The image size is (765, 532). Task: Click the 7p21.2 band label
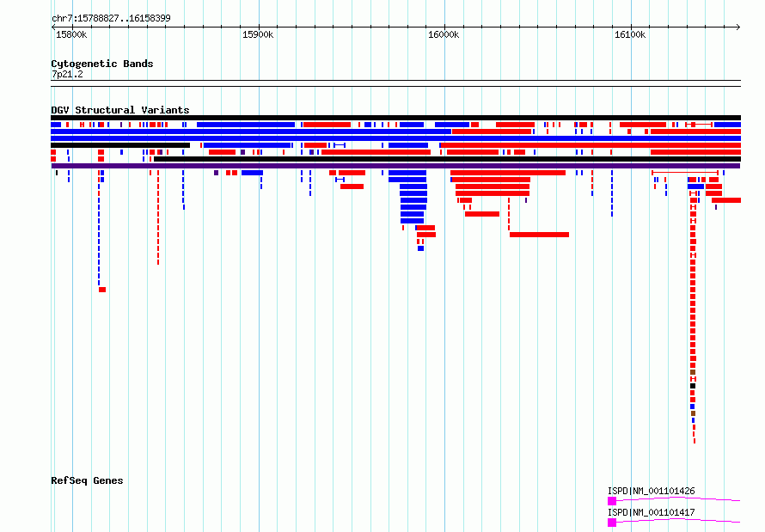point(67,74)
